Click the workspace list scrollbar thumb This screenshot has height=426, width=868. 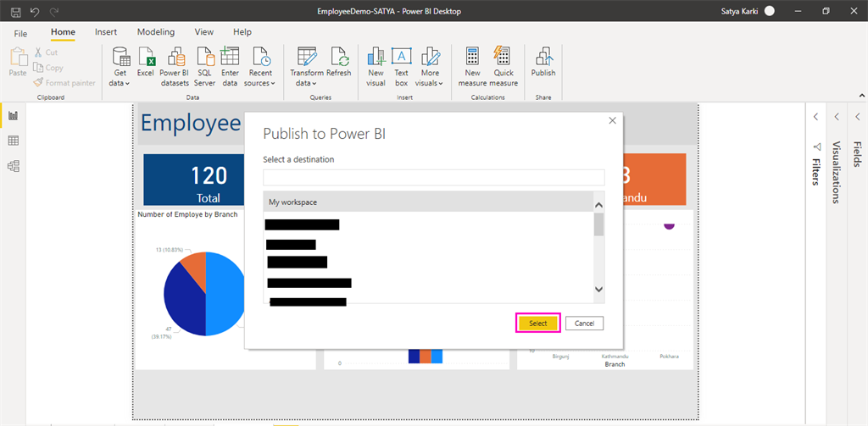pos(598,224)
